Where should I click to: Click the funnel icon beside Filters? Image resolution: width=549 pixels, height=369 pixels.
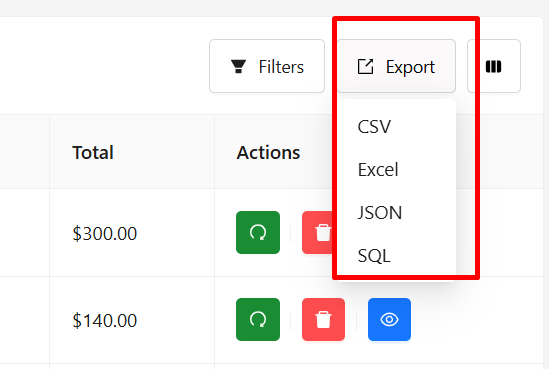point(238,67)
